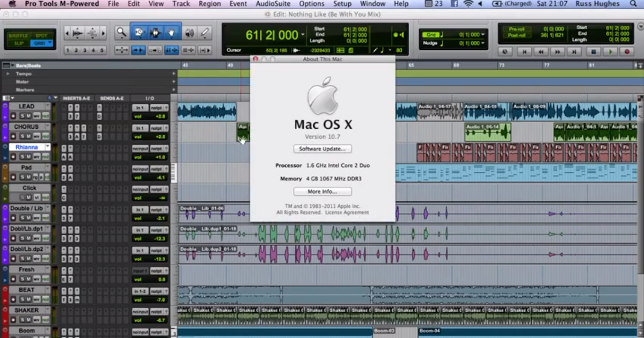Click Software Update button
The height and width of the screenshot is (338, 644).
(x=323, y=149)
